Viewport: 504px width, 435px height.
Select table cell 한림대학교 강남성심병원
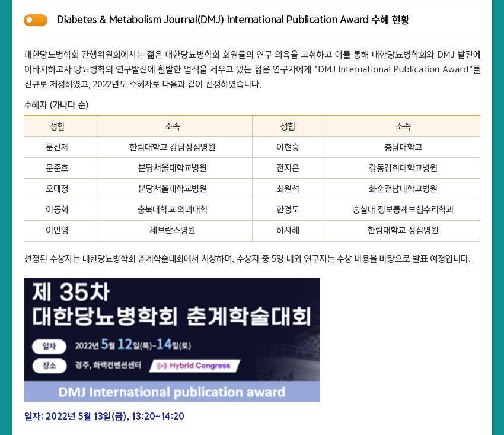(x=173, y=147)
